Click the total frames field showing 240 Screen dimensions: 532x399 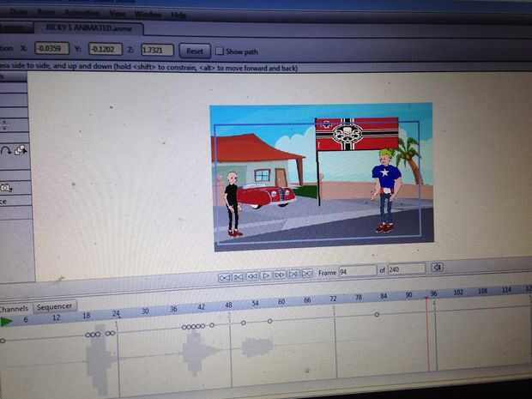[406, 269]
